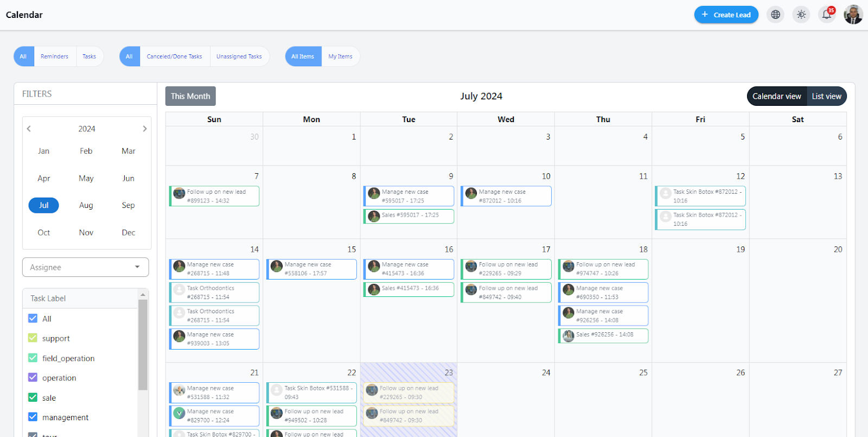868x437 pixels.
Task: Select the Tasks filter tab
Action: click(89, 56)
